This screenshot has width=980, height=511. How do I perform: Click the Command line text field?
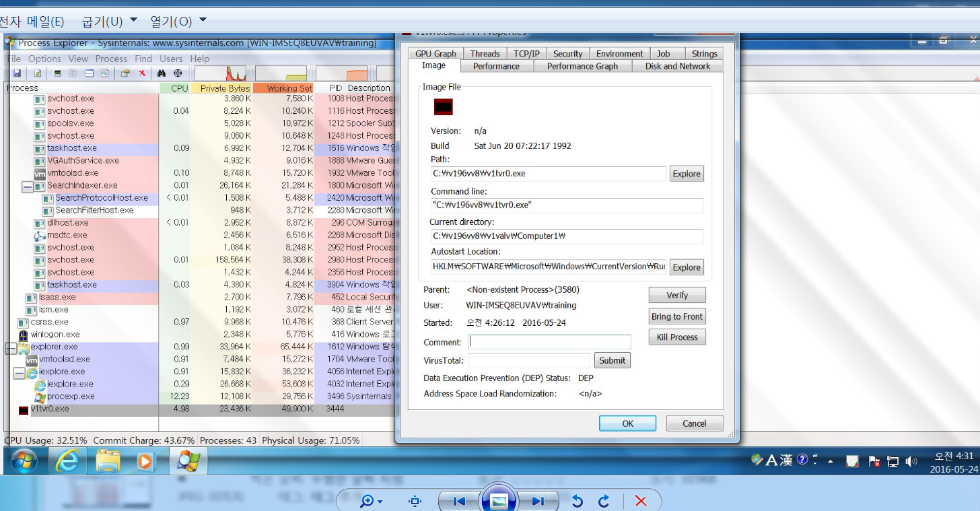pos(566,205)
